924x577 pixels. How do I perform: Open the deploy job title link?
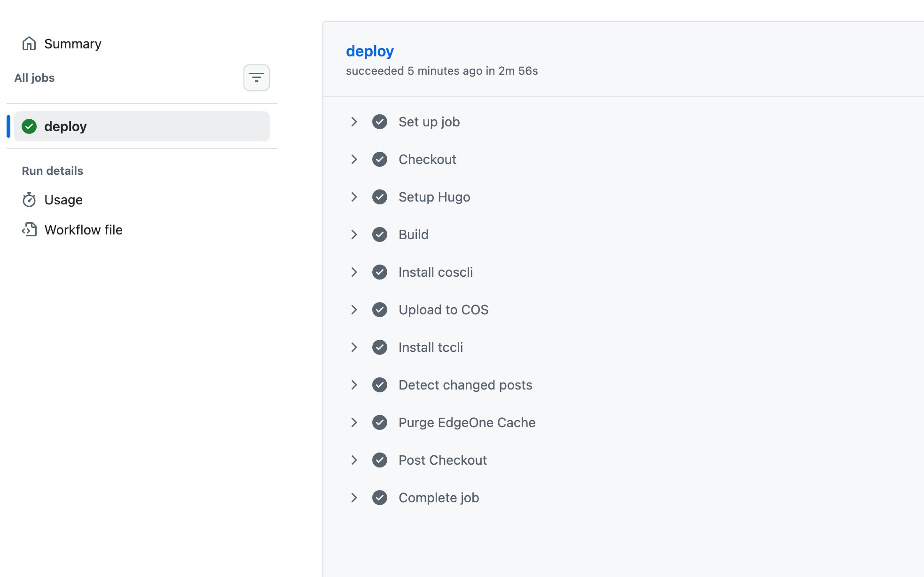tap(370, 51)
